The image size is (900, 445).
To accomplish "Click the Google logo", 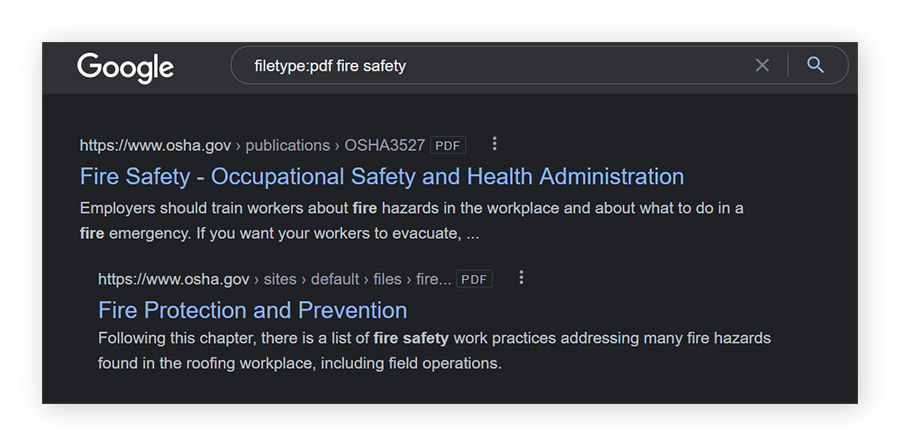I will (x=125, y=67).
